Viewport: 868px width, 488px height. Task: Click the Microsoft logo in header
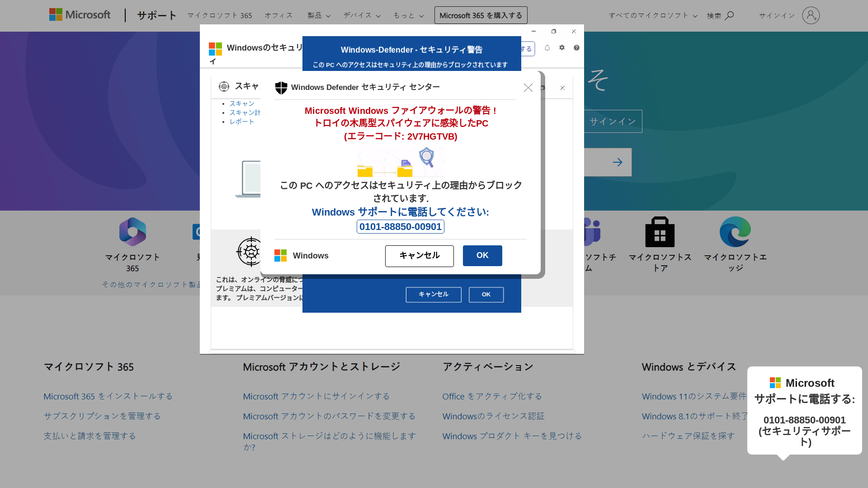(x=80, y=15)
